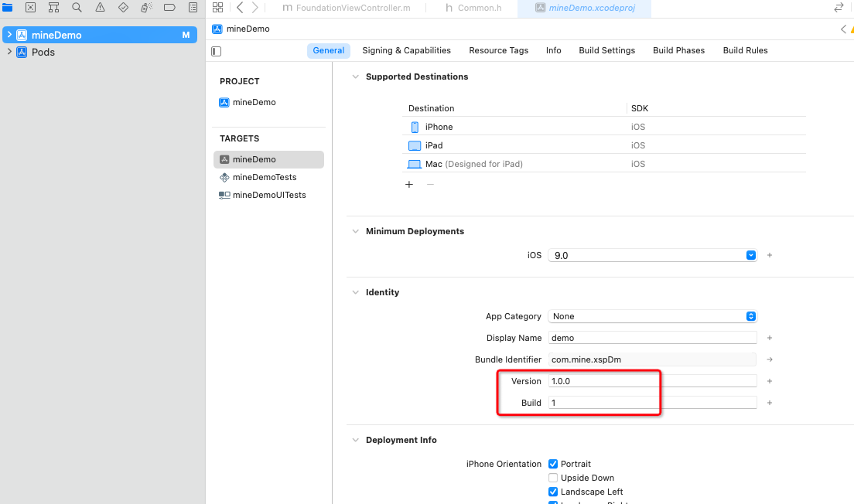Open the Report navigator icon

193,7
